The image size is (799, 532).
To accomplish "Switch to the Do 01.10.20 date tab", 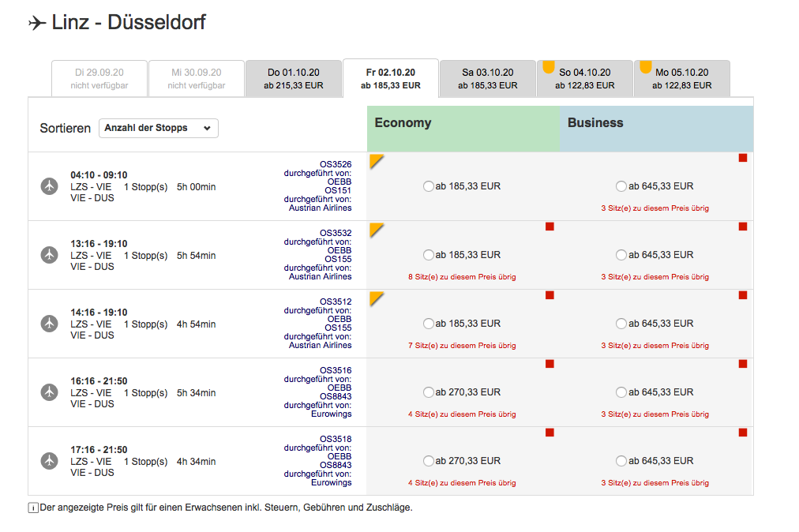I will click(293, 78).
